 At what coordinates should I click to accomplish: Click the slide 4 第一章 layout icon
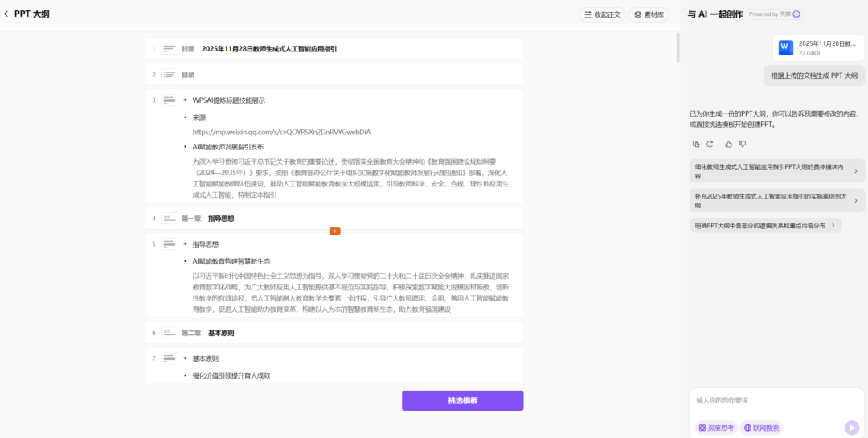click(x=170, y=218)
